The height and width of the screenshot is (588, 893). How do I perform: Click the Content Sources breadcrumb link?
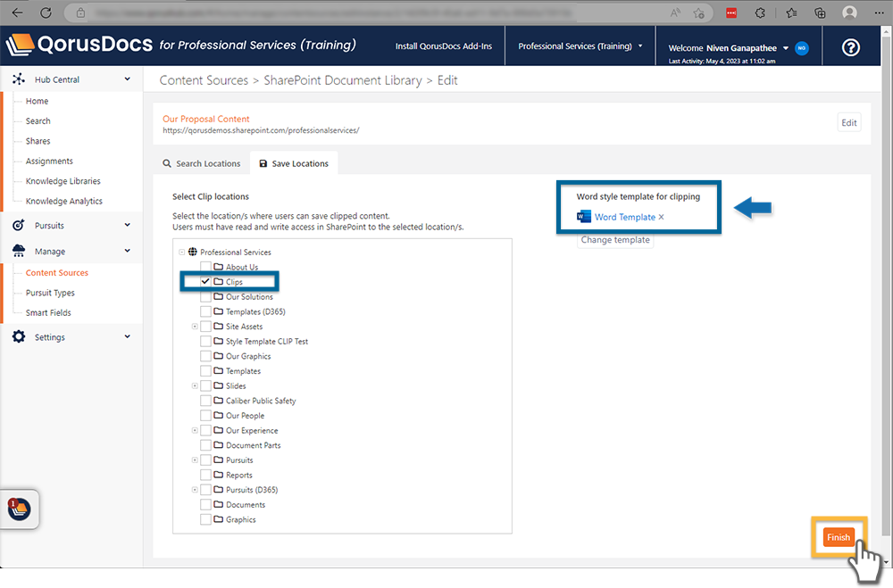point(204,80)
